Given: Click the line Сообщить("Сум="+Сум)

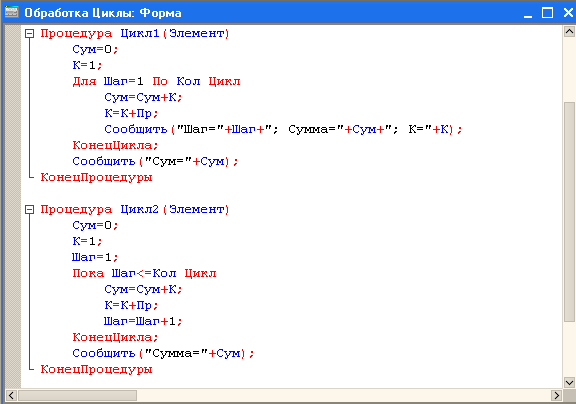Looking at the screenshot, I should (x=155, y=161).
